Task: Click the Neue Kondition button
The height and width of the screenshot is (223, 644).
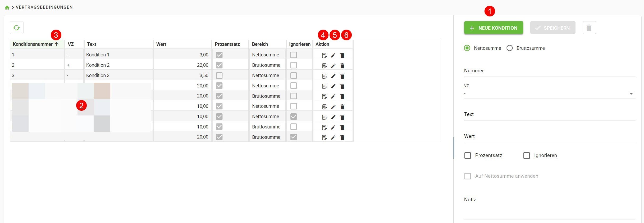Action: (x=494, y=28)
